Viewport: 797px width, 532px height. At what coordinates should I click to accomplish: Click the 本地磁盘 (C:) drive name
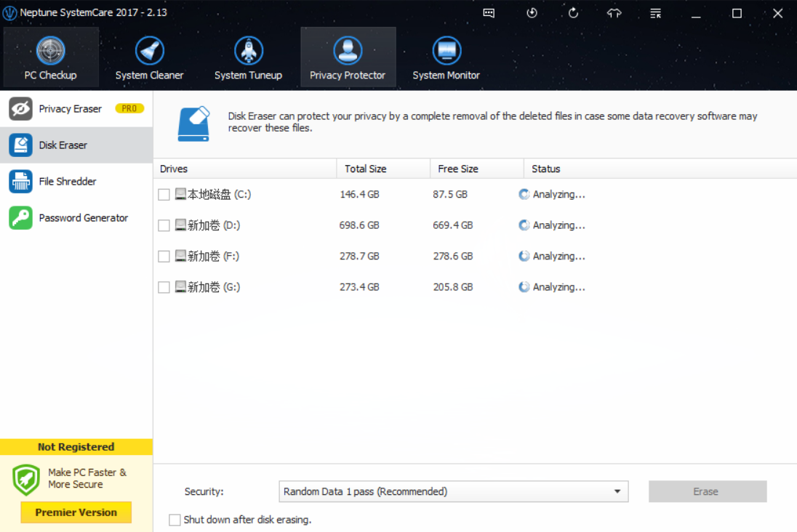click(219, 195)
